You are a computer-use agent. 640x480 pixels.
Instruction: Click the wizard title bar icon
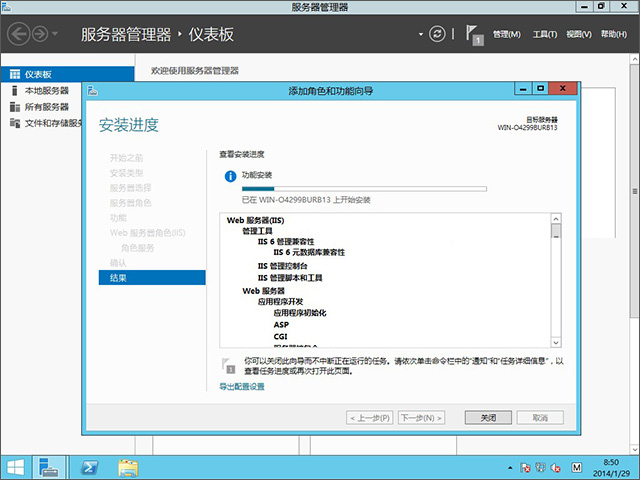[93, 90]
